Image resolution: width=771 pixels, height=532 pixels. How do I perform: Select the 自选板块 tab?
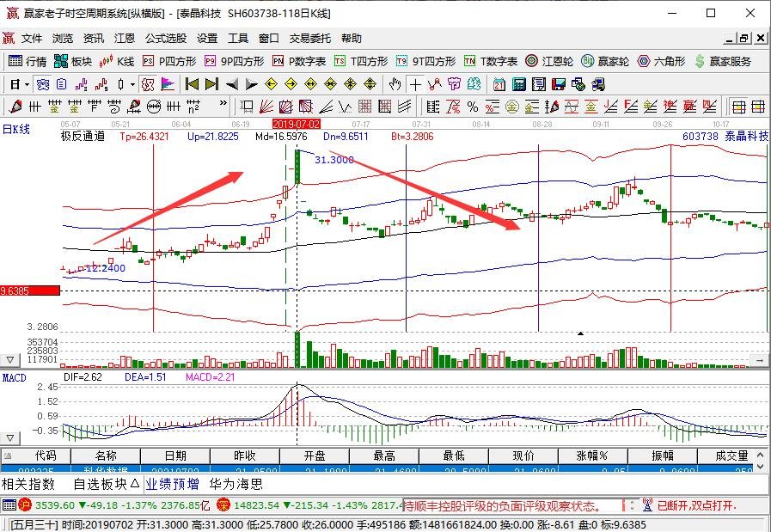point(107,485)
